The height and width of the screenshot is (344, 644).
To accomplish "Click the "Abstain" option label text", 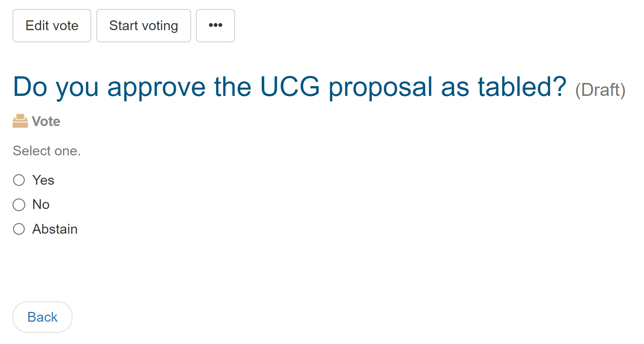I will (x=55, y=229).
